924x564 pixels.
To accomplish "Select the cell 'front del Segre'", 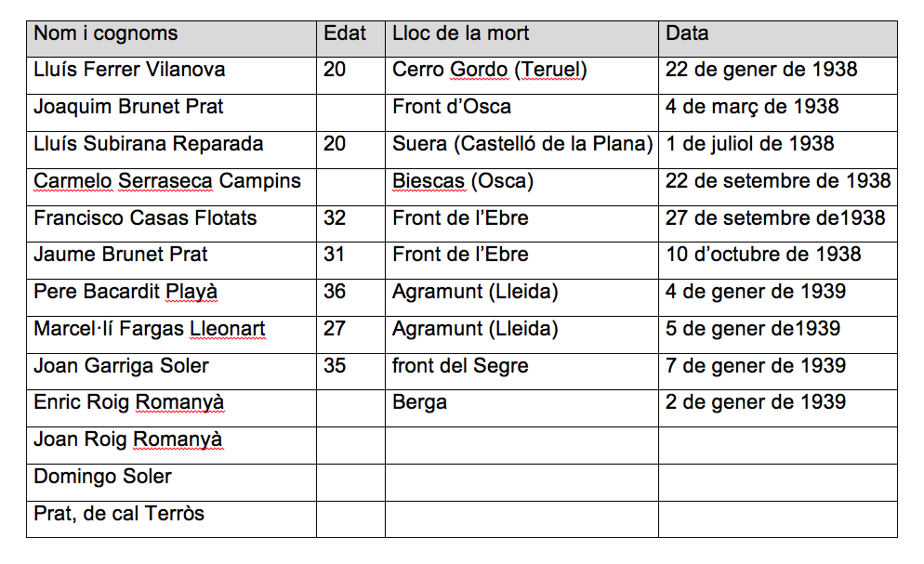I will pos(521,372).
